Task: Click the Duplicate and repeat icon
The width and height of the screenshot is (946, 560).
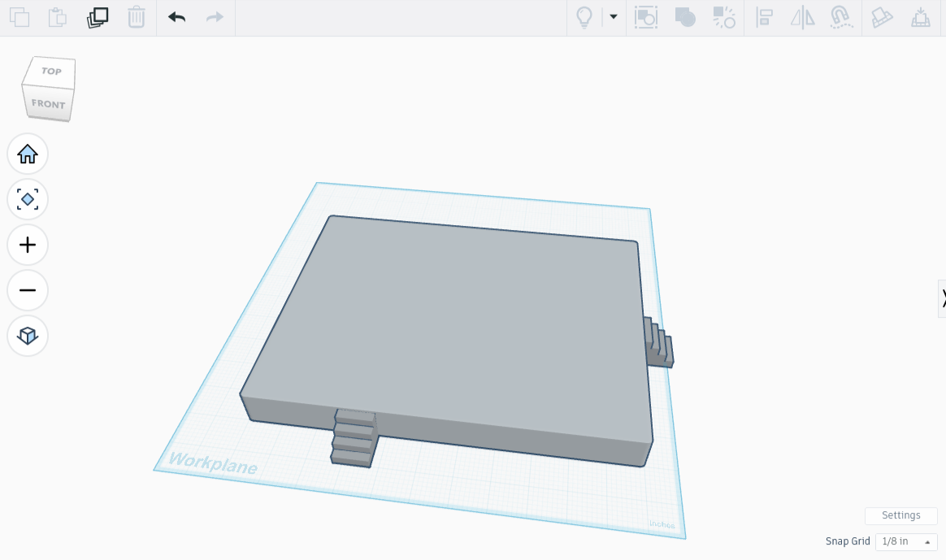Action: tap(98, 17)
